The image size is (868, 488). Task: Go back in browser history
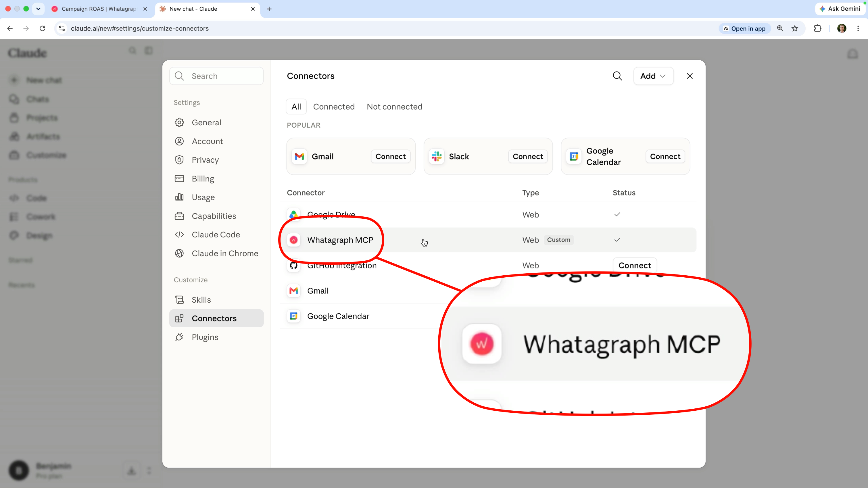coord(10,29)
